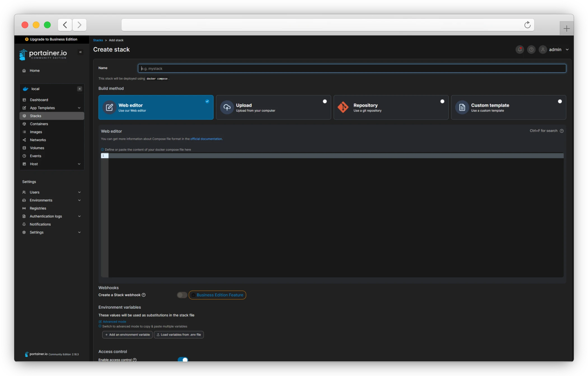Click the Portainer logo in sidebar
Image resolution: width=588 pixels, height=376 pixels.
[x=43, y=54]
